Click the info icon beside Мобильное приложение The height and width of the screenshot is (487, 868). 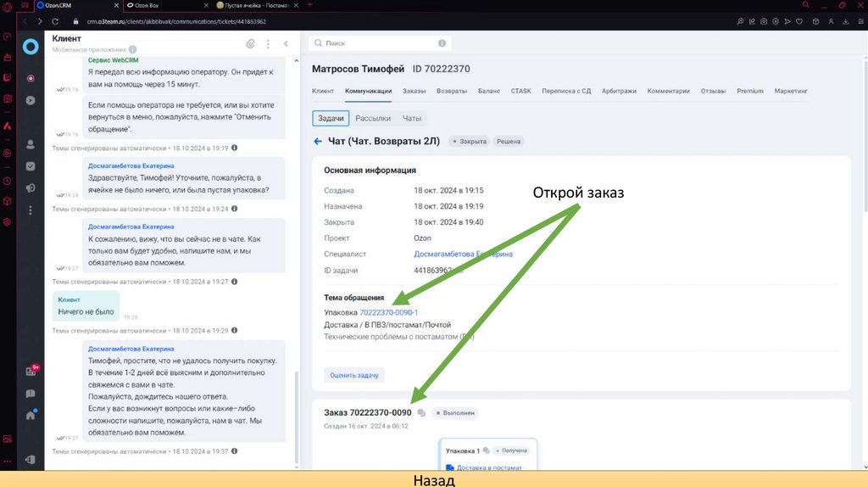pyautogui.click(x=133, y=50)
